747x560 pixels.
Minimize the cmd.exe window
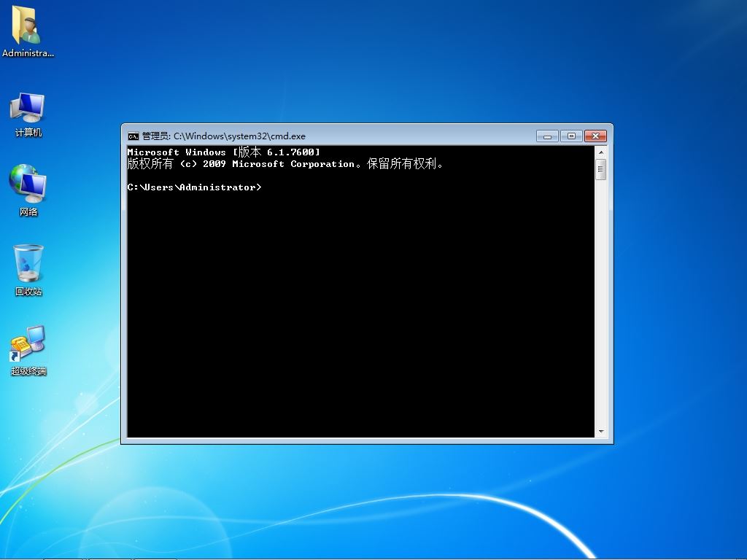(x=547, y=136)
